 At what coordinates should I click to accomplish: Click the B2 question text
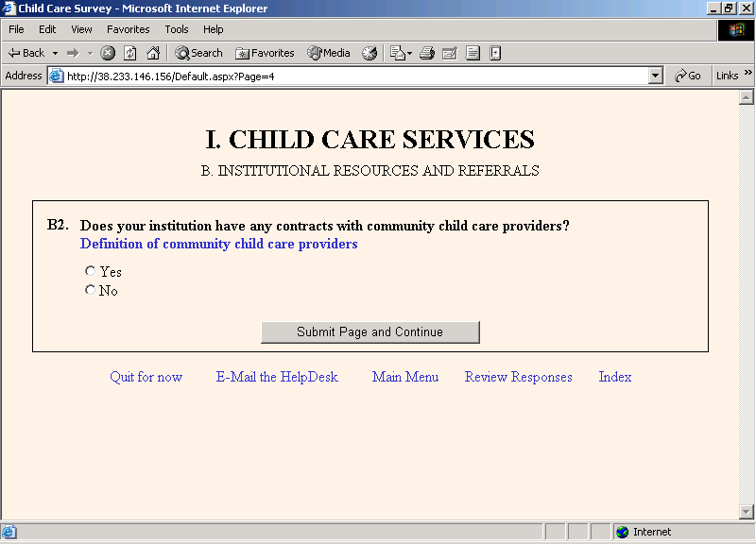(x=324, y=226)
